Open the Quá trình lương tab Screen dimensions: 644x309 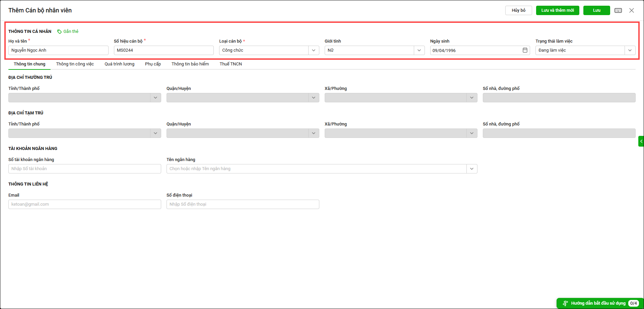119,64
